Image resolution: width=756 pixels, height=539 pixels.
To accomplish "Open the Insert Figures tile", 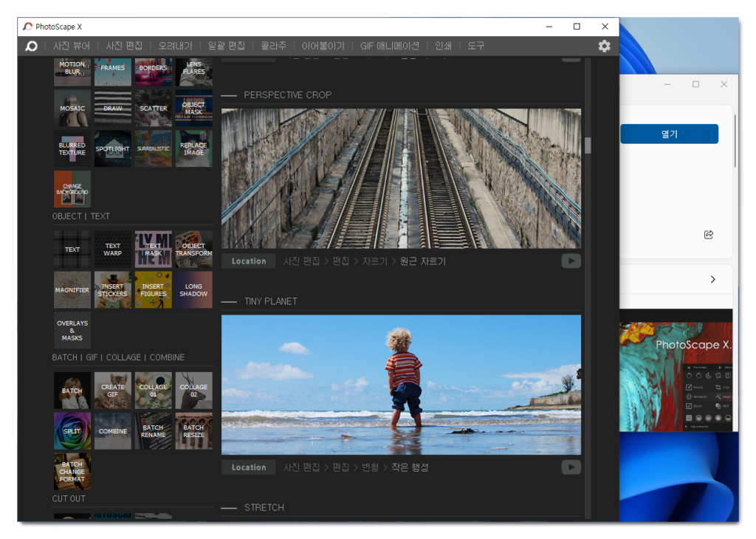I will tap(154, 289).
